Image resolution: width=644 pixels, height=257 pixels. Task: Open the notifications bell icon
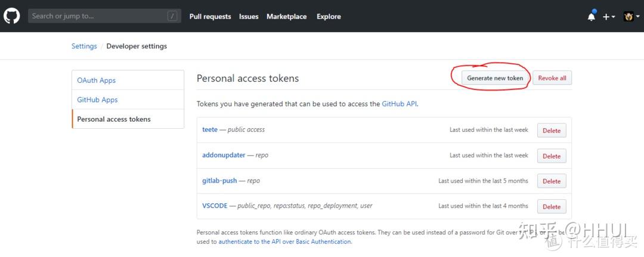pyautogui.click(x=591, y=17)
